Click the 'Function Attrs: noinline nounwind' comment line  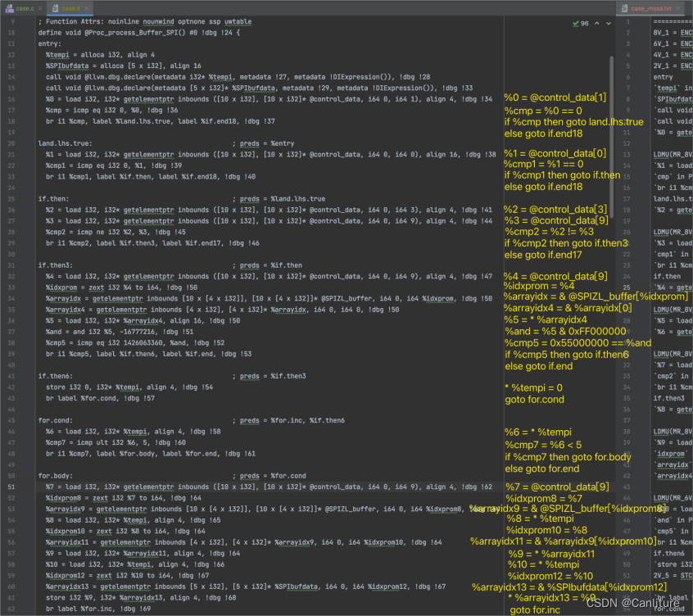(144, 21)
